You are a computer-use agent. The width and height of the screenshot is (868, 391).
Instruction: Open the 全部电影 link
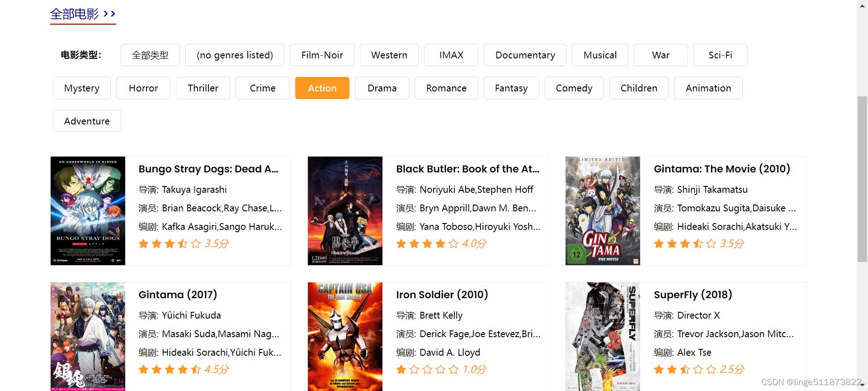pyautogui.click(x=83, y=14)
